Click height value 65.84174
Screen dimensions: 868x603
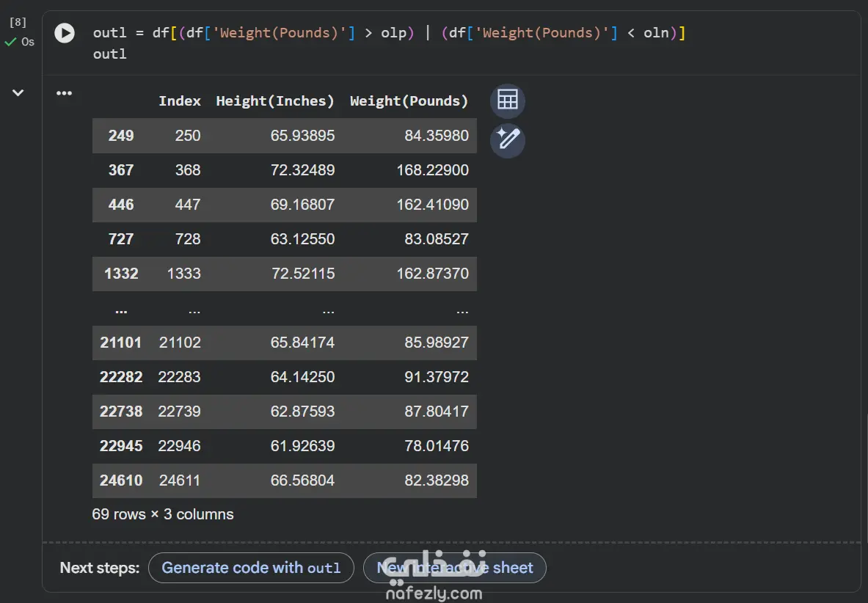302,343
